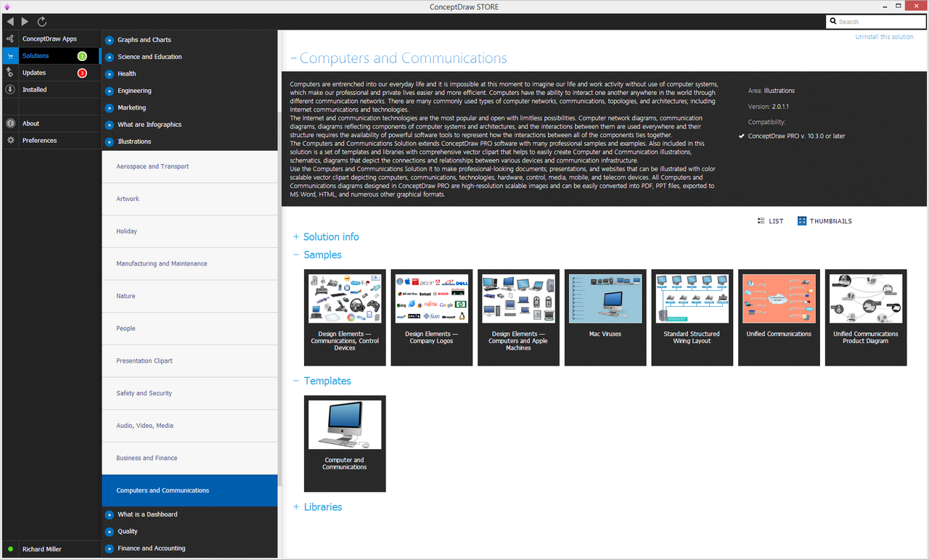Select Safety and Security solution

pos(189,393)
